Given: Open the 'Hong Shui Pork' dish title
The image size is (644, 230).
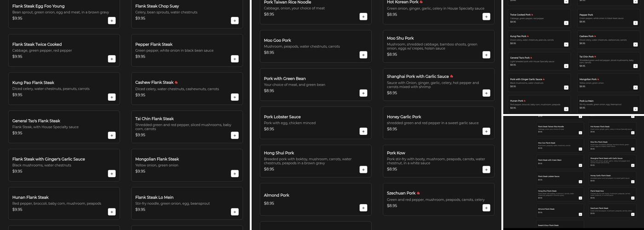Looking at the screenshot, I should point(279,153).
